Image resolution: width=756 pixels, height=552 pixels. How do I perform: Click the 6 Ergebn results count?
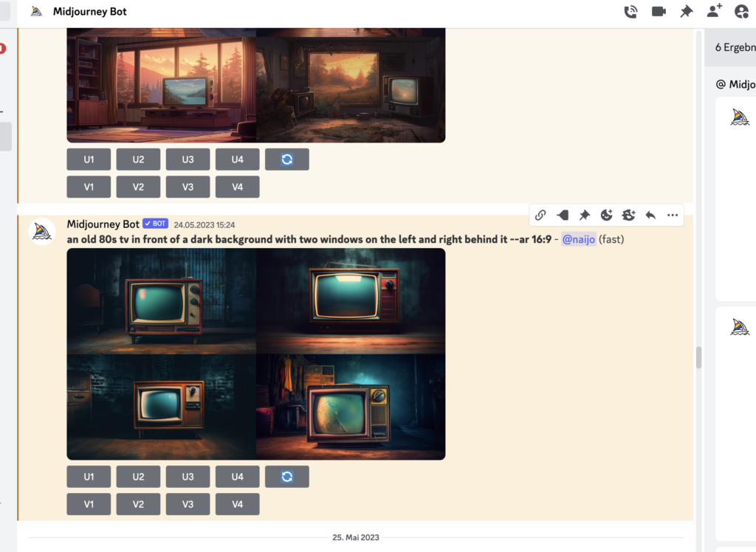pos(735,47)
